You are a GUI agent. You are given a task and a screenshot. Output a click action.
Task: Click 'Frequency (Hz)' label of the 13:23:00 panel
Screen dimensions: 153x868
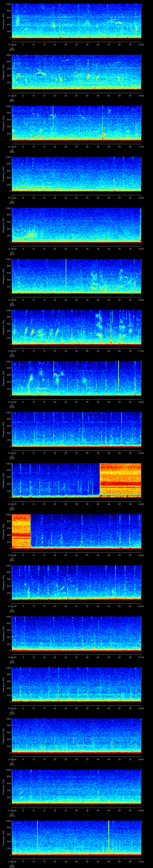3,481
